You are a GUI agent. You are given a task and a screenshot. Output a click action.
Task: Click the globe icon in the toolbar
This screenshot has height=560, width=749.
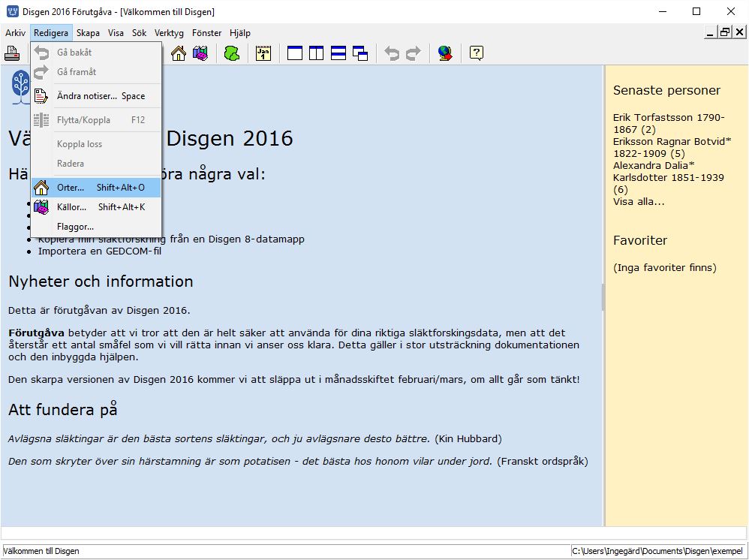445,53
